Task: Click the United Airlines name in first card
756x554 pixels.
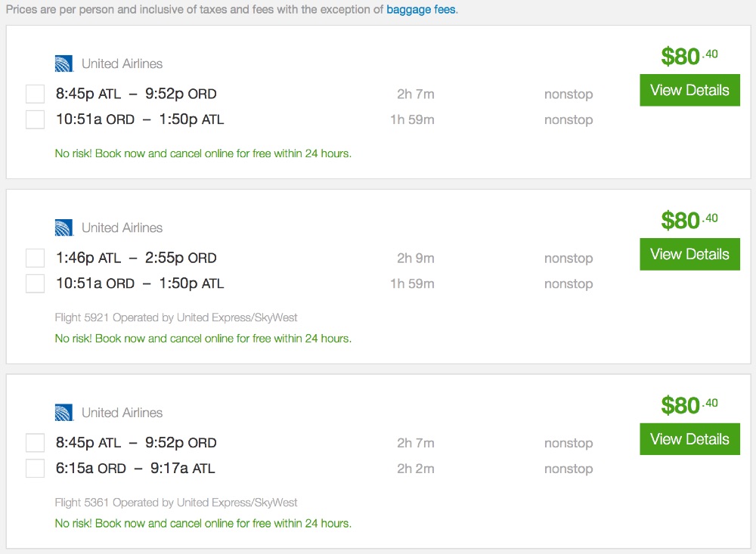Action: [122, 63]
